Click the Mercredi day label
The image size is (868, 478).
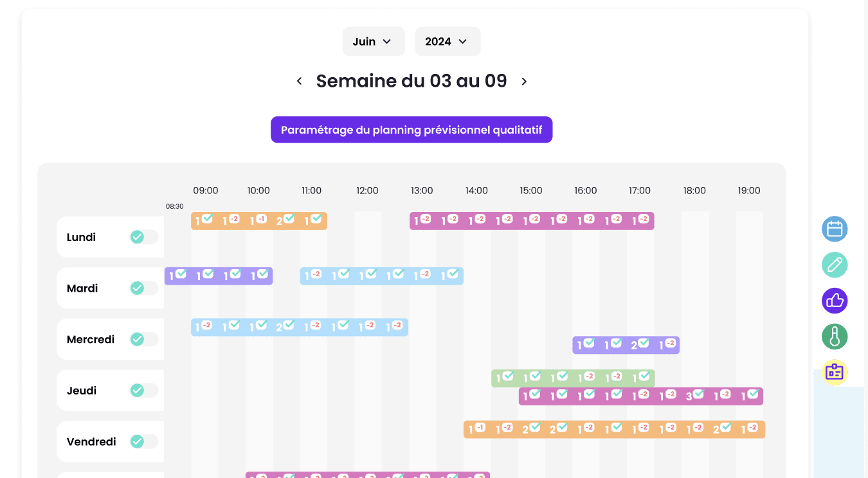click(x=91, y=339)
